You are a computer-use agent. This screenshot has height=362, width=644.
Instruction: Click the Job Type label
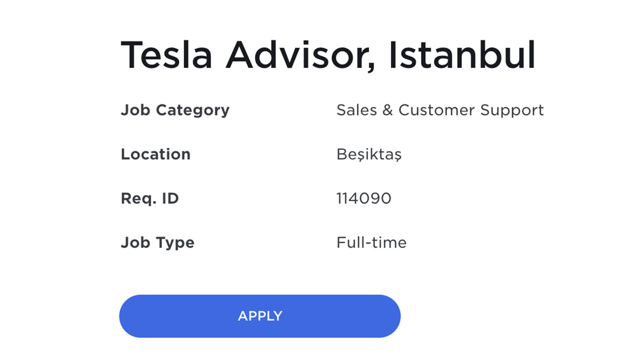point(157,243)
